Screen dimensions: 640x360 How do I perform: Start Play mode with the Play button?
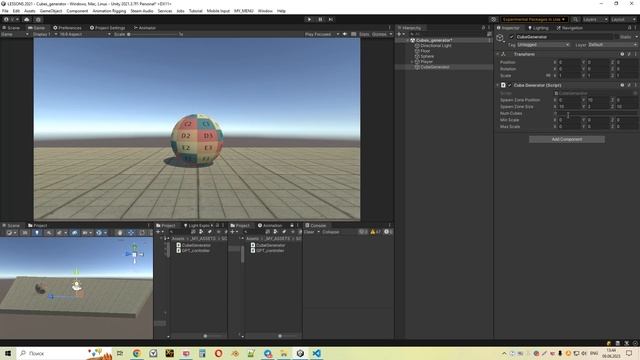pos(309,19)
